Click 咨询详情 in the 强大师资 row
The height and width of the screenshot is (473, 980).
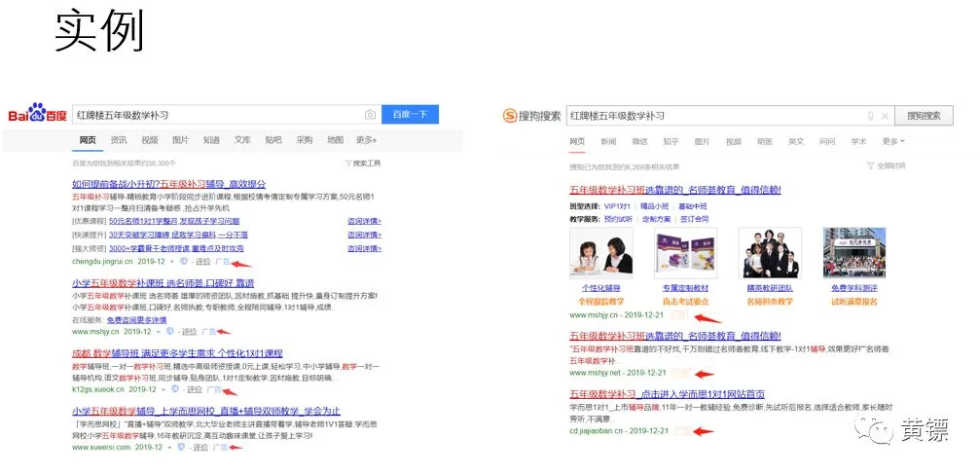(364, 248)
